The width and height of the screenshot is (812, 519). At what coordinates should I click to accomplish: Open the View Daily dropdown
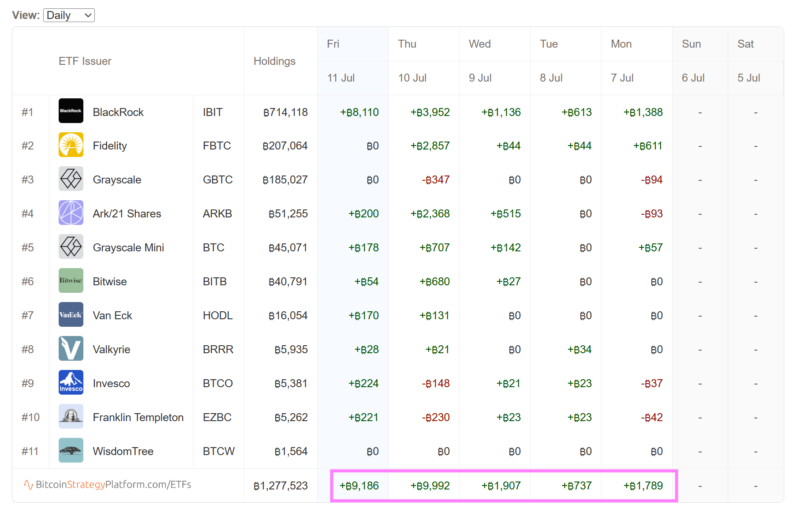click(x=69, y=15)
